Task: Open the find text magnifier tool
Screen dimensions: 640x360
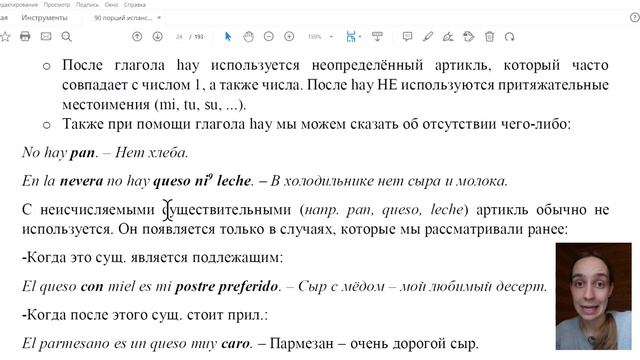Action: point(67,37)
